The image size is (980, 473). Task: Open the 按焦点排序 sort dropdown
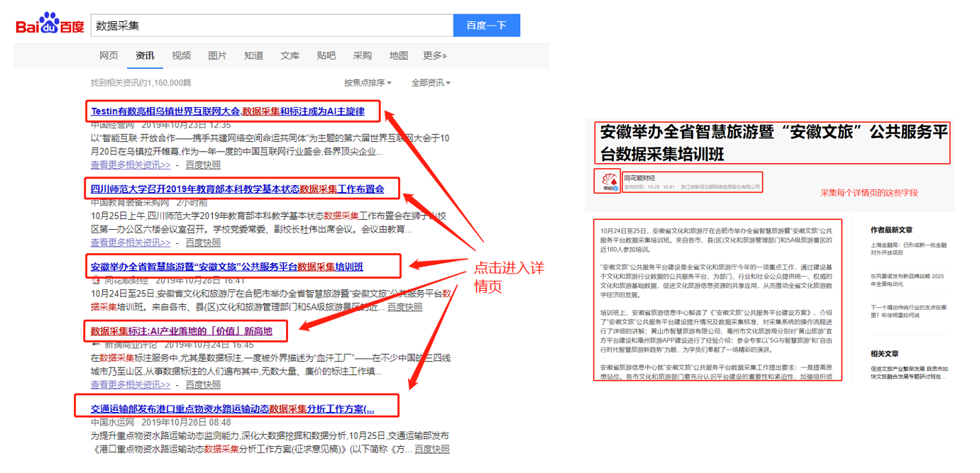pos(368,83)
